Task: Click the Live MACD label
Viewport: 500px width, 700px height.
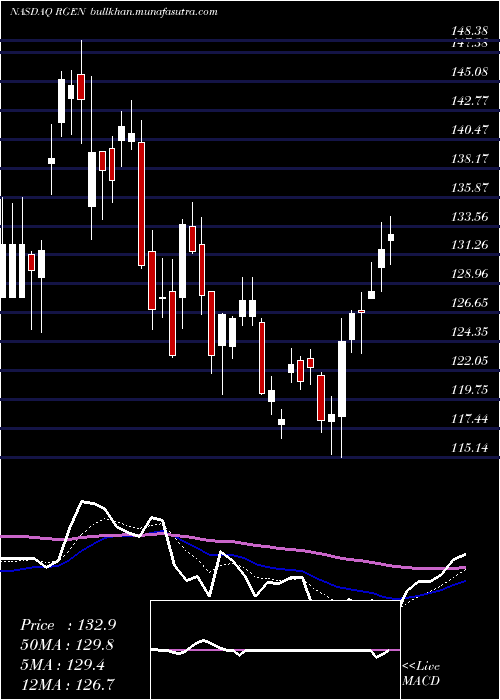Action: click(421, 674)
